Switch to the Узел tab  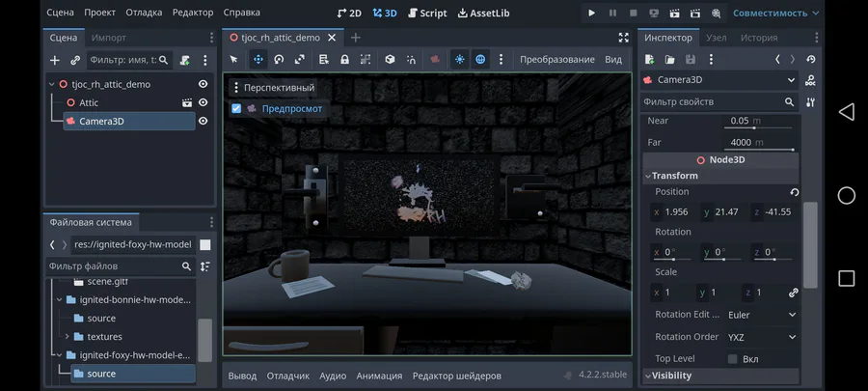pos(717,38)
